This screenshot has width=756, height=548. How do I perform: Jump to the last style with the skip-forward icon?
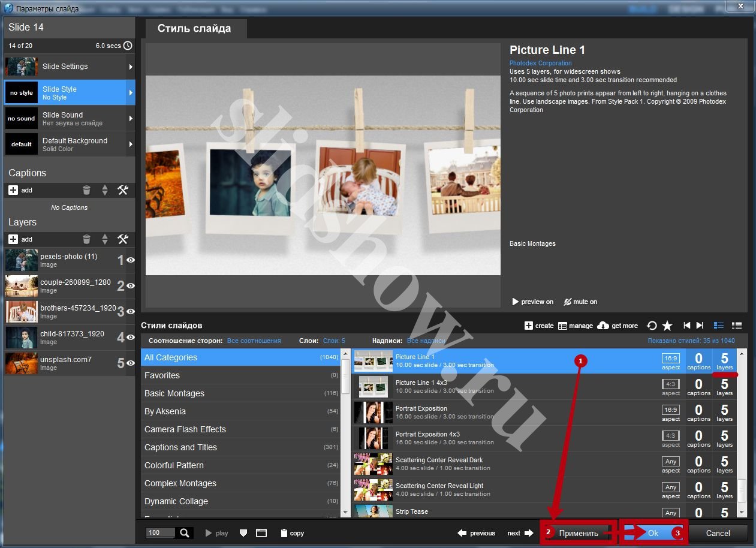point(700,326)
